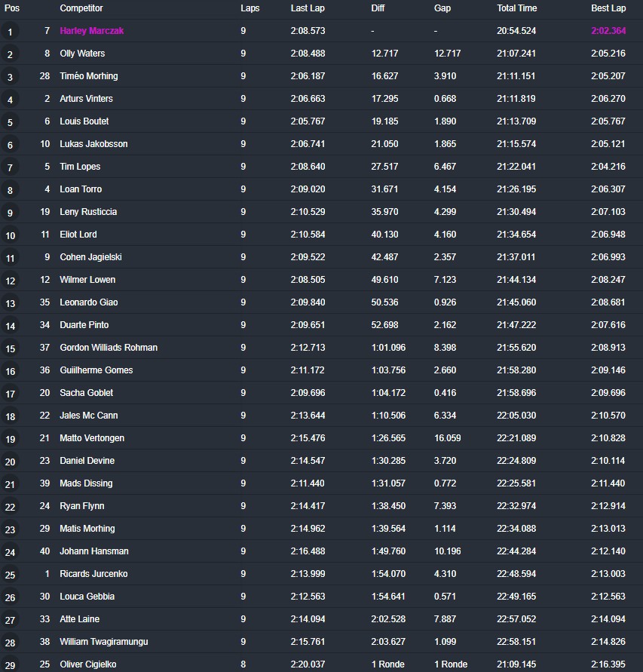
Task: Click the position 24 circle badge
Action: 10,552
